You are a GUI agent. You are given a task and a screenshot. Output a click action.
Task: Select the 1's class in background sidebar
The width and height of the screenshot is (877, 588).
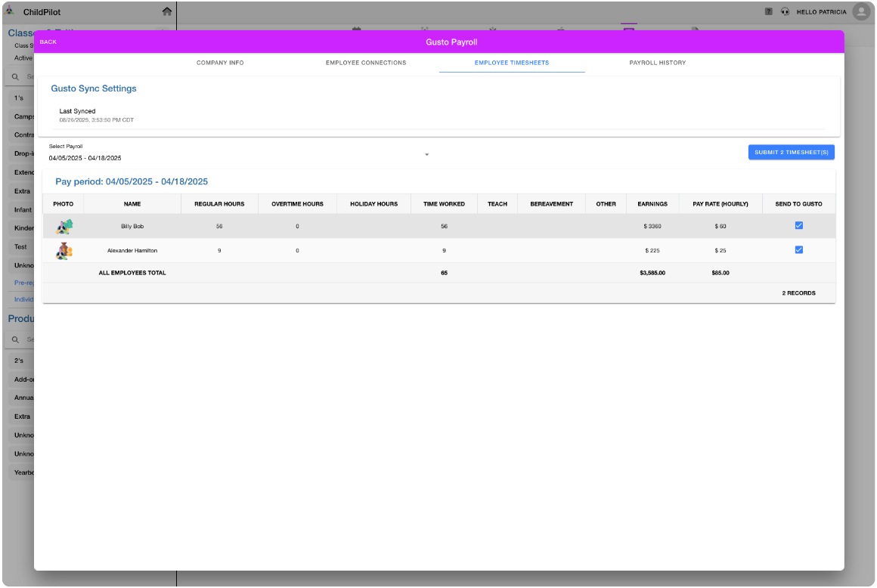(x=19, y=97)
